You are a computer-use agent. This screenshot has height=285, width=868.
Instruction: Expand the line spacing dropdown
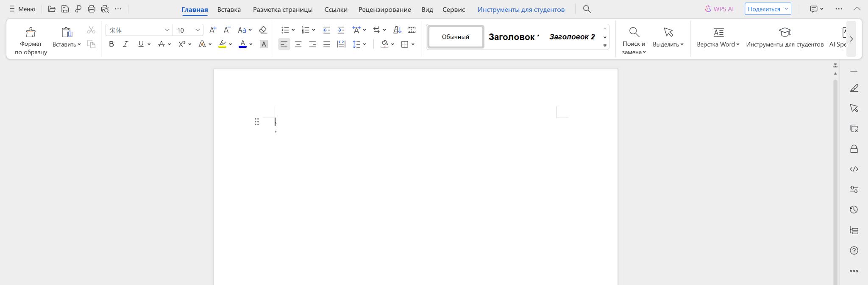[x=364, y=44]
